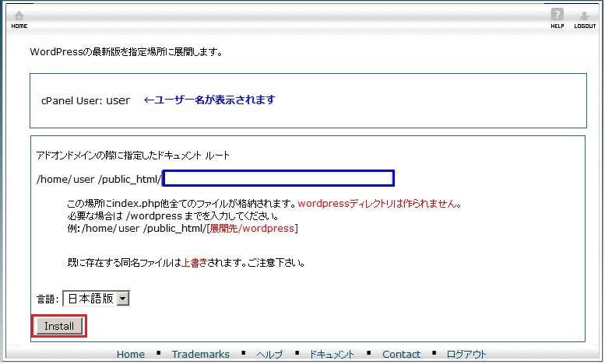Image resolution: width=605 pixels, height=364 pixels.
Task: Open the ドキュメント footer link
Action: pos(332,354)
